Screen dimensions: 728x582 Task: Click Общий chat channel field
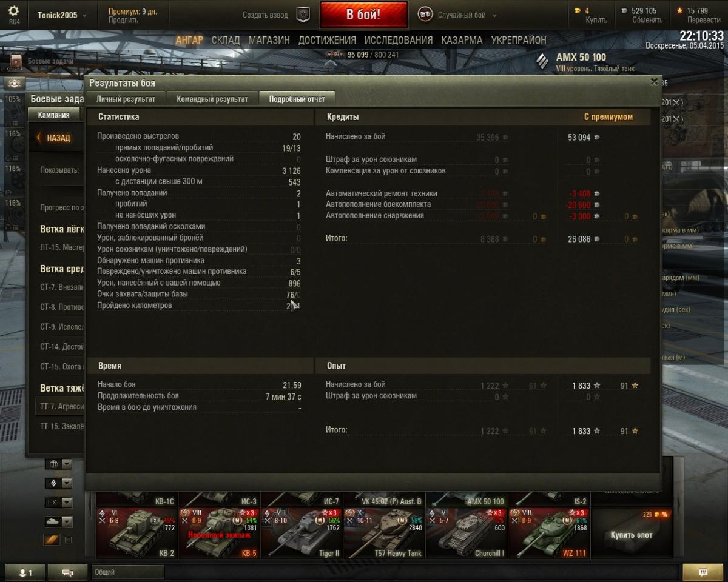(x=127, y=572)
